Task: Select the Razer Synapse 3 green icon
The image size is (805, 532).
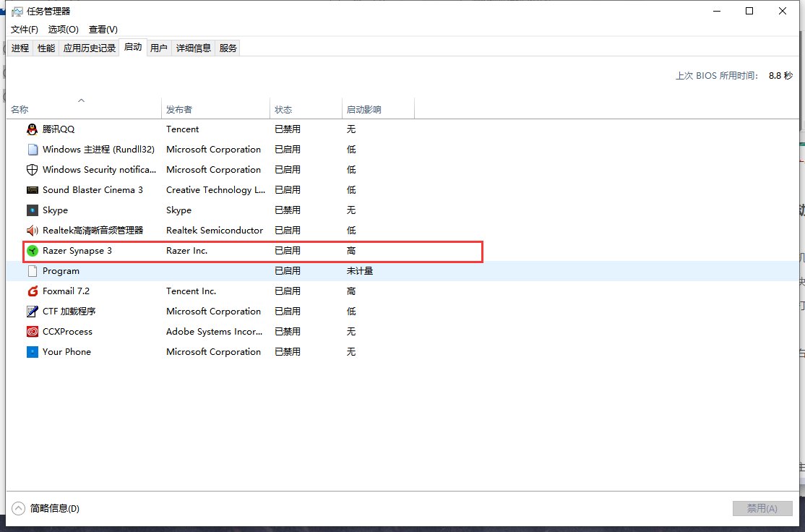Action: click(x=32, y=251)
